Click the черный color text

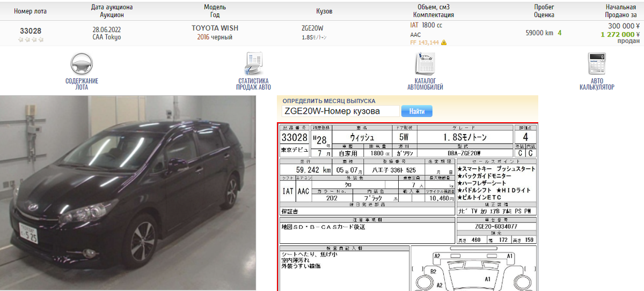[x=222, y=37]
